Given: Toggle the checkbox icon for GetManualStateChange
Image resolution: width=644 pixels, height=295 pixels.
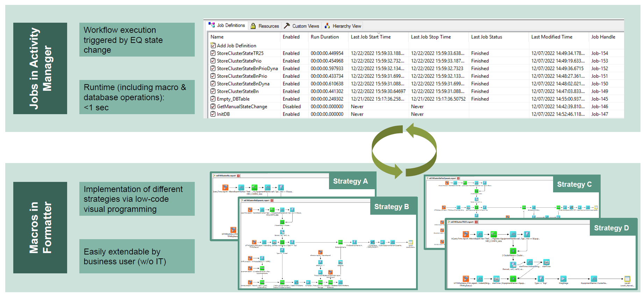Looking at the screenshot, I should click(x=213, y=106).
